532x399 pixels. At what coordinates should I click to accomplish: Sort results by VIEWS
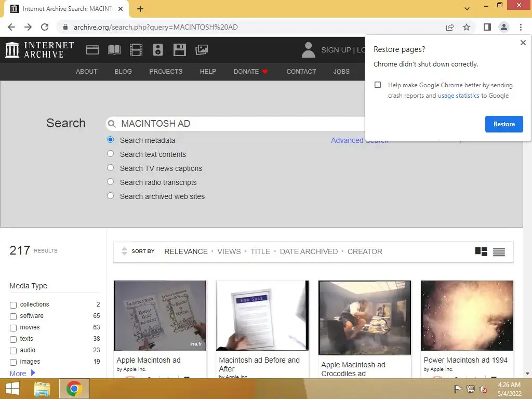(229, 251)
